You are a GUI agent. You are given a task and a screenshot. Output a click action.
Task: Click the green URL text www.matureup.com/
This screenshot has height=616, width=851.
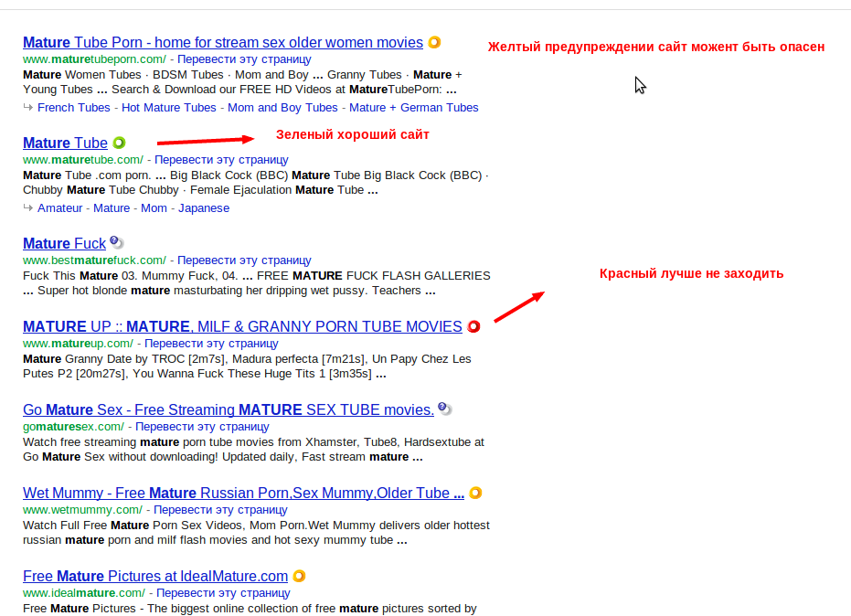(79, 344)
